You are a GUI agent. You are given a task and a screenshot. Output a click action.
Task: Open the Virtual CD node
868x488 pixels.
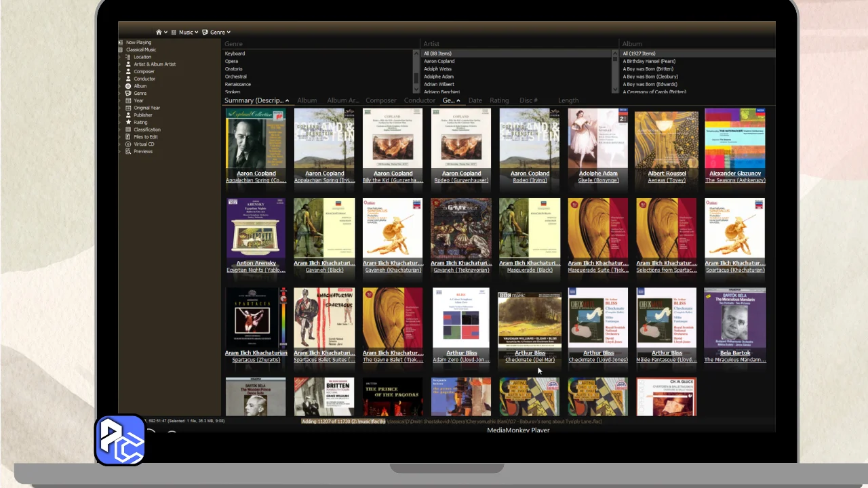(x=143, y=144)
